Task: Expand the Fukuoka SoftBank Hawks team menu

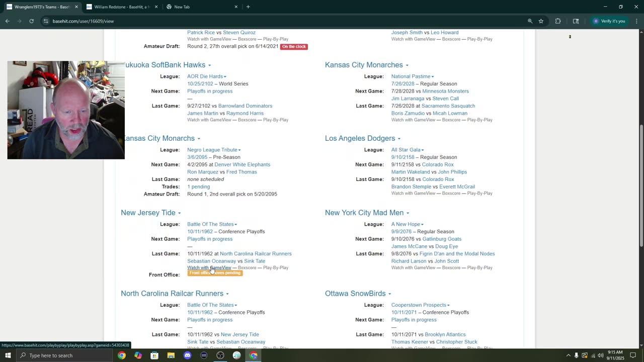Action: click(x=209, y=65)
